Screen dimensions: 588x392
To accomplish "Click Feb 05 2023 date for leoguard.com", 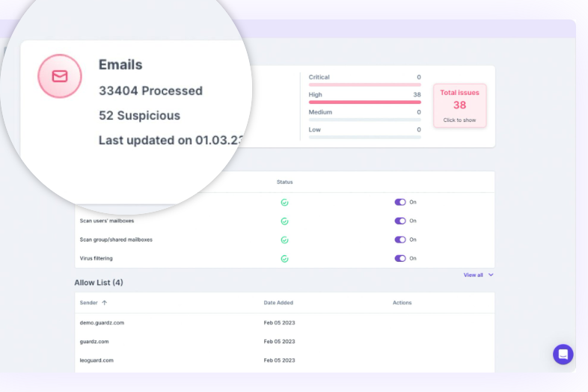I will pyautogui.click(x=279, y=360).
